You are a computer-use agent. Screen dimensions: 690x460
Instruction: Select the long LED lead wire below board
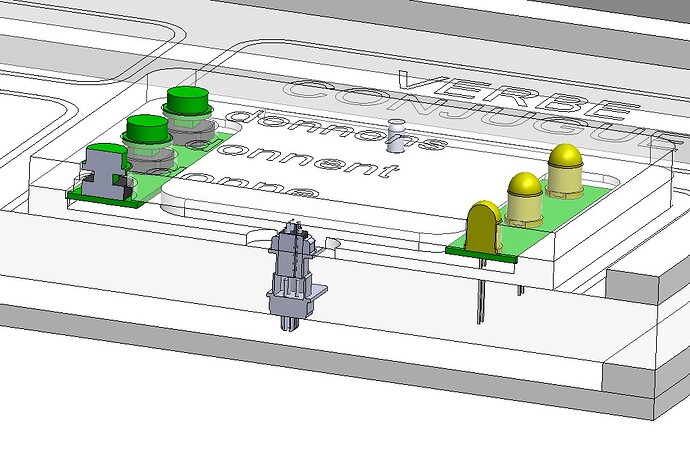481,291
